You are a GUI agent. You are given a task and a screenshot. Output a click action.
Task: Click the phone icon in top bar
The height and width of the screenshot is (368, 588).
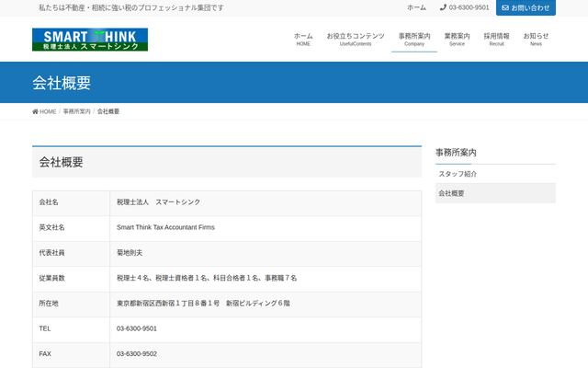click(443, 7)
